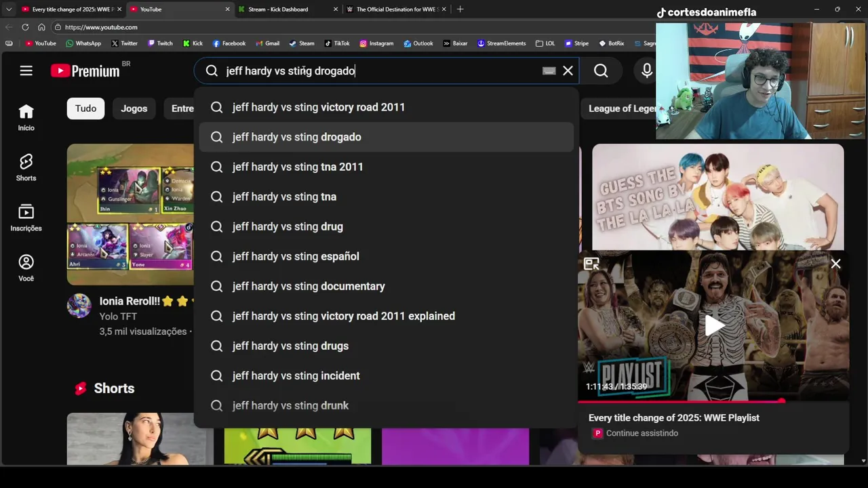Reload the page
The height and width of the screenshot is (488, 868).
25,27
